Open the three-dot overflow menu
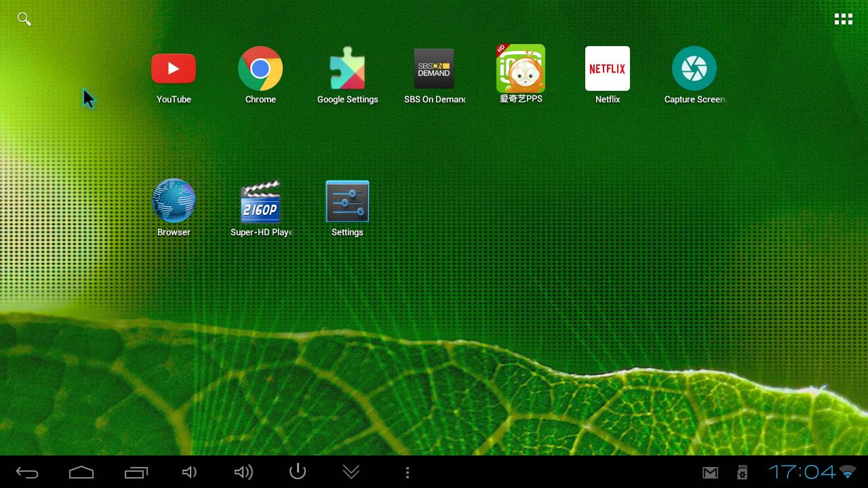The height and width of the screenshot is (488, 868). (x=407, y=472)
